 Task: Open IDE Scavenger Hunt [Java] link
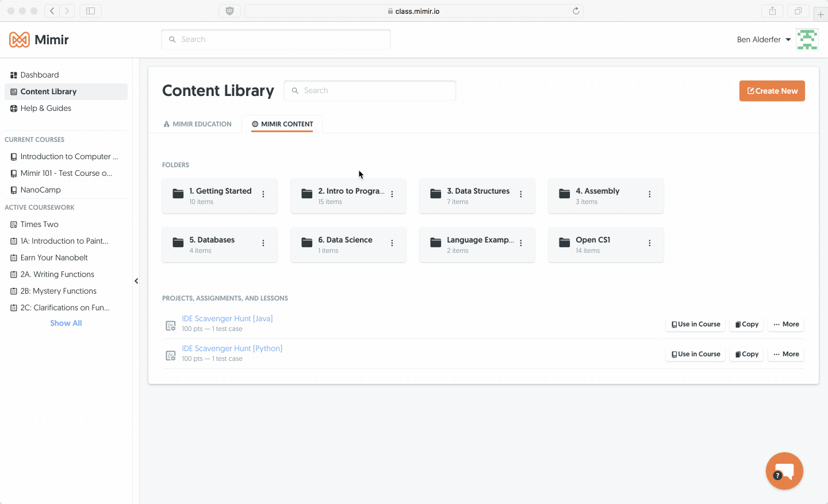pos(227,318)
